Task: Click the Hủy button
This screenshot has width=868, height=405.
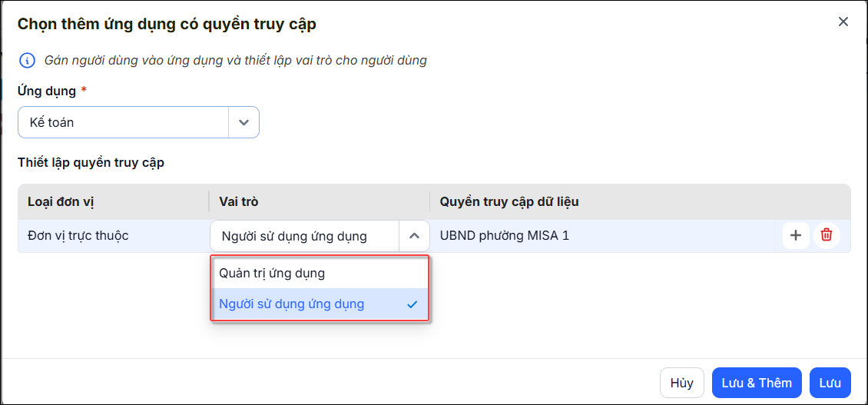Action: point(681,383)
